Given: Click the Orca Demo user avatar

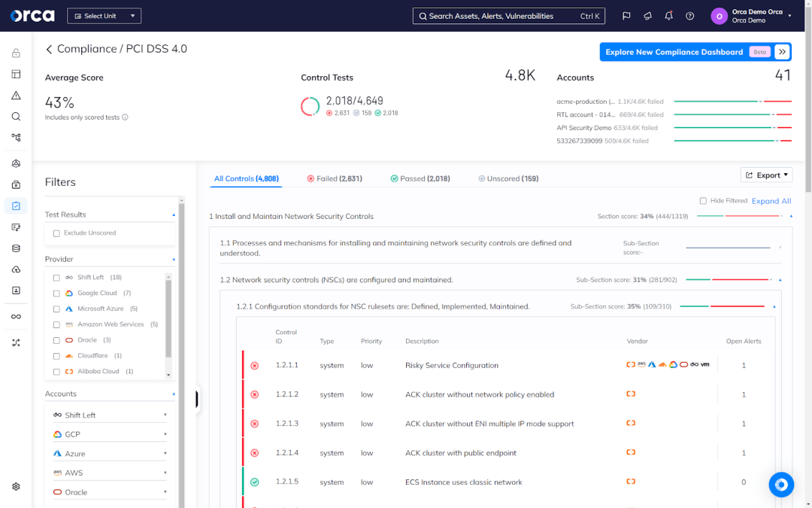Looking at the screenshot, I should coord(719,16).
